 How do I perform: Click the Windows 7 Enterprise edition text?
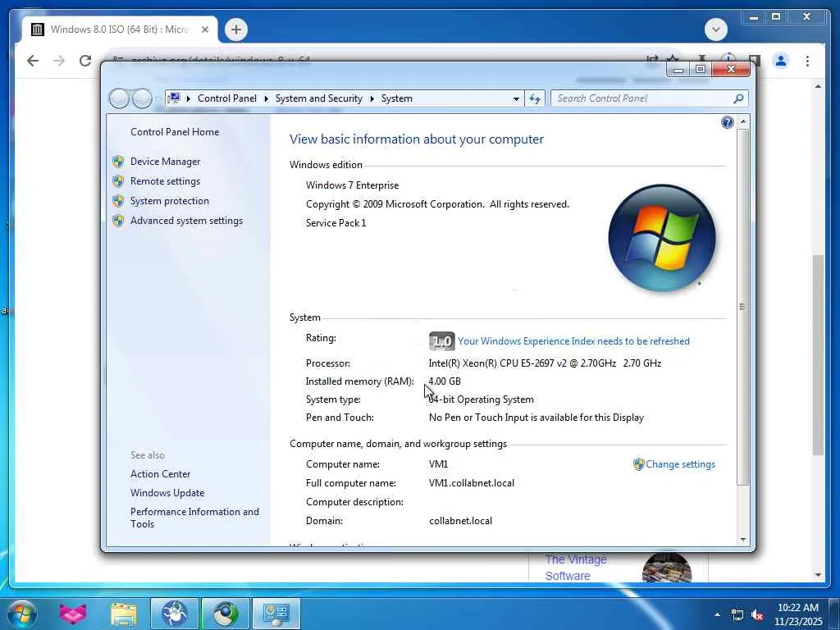pos(353,185)
